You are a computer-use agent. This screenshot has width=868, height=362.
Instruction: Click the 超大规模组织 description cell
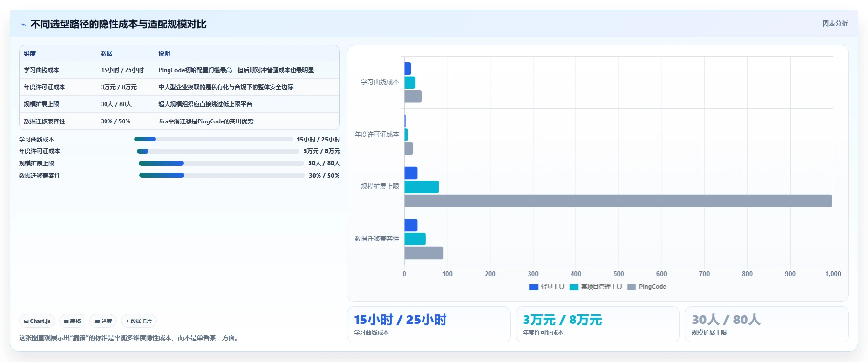click(x=205, y=104)
